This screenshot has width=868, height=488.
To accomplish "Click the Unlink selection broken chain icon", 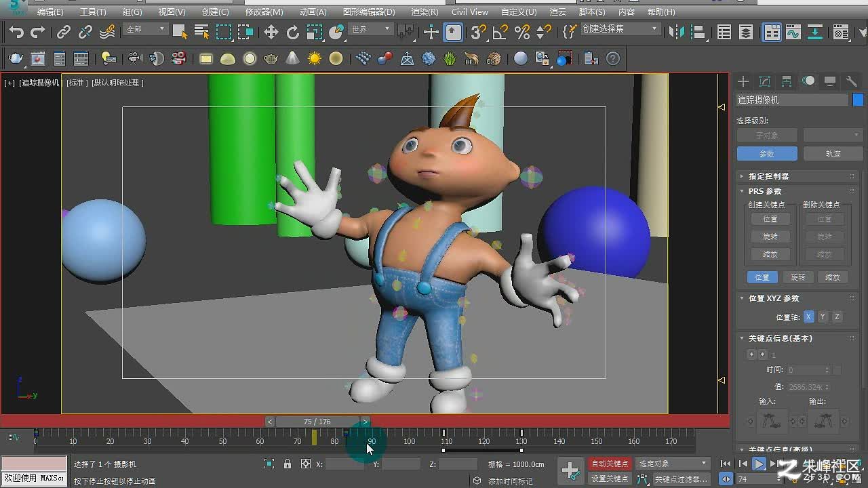I will click(x=85, y=32).
